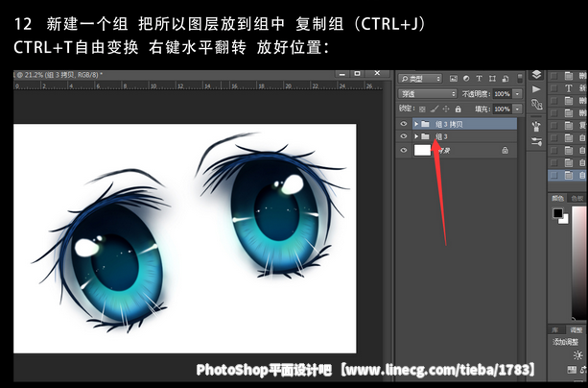This screenshot has height=388, width=588.
Task: Click the T type icon in right panel
Action: (x=569, y=88)
